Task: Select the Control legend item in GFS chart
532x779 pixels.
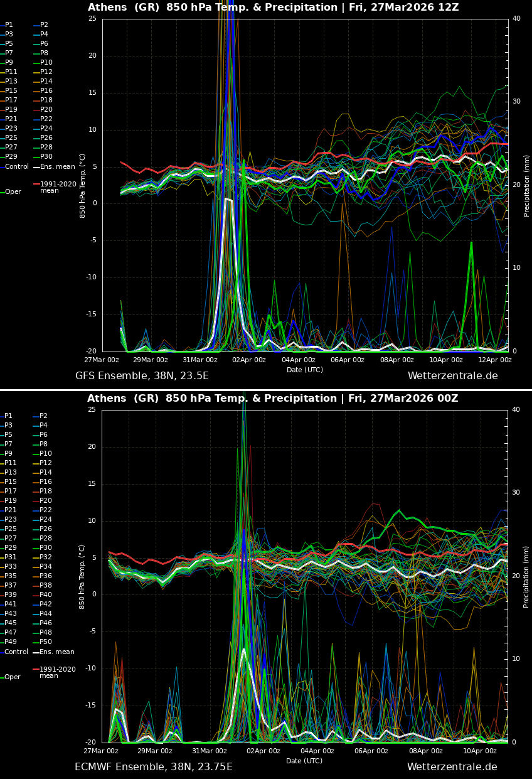Action: (16, 167)
